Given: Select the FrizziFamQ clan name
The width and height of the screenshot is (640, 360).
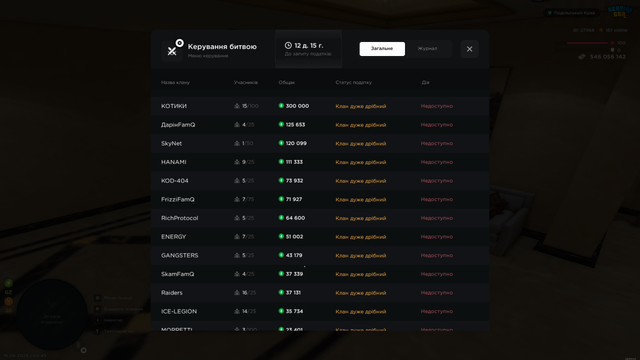Looking at the screenshot, I should 178,199.
